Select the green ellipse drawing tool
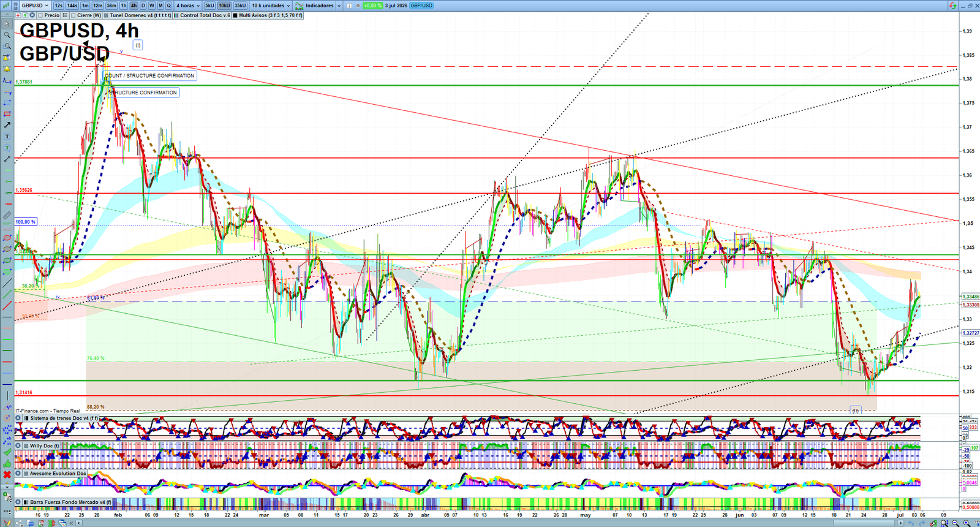980x527 pixels. (x=7, y=260)
